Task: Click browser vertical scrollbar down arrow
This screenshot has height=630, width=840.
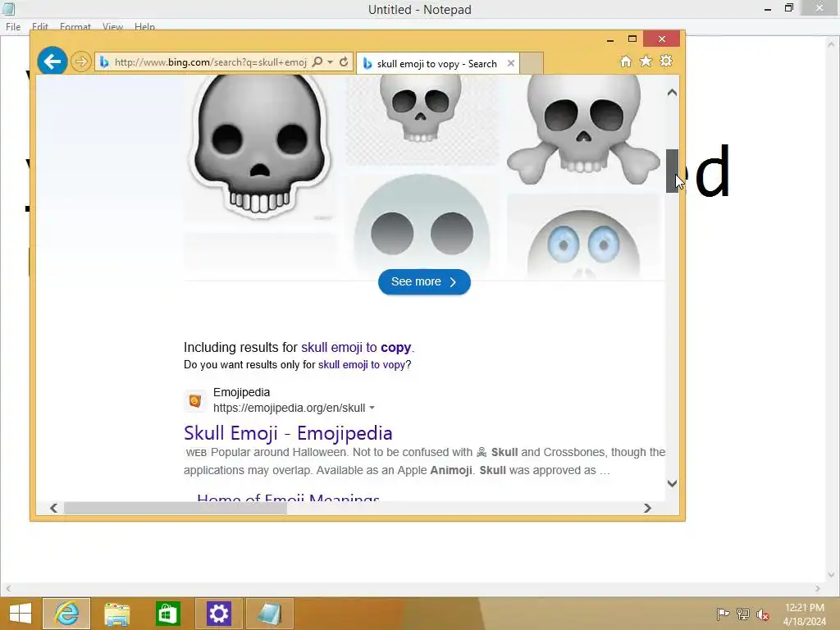Action: point(672,483)
